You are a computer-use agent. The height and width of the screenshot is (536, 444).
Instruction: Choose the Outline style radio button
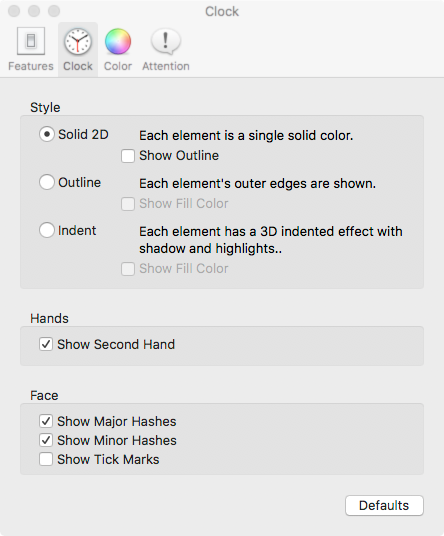pyautogui.click(x=47, y=182)
